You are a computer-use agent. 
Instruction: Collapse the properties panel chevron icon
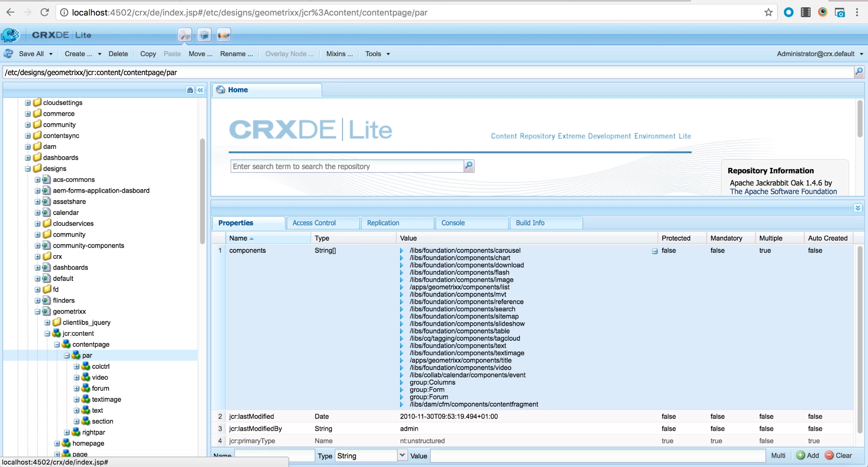click(x=858, y=208)
